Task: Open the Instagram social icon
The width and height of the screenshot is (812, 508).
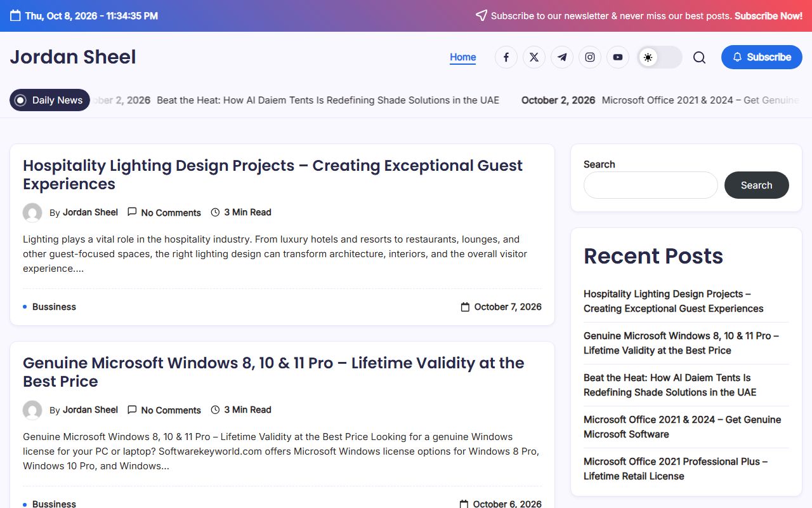Action: pyautogui.click(x=590, y=57)
